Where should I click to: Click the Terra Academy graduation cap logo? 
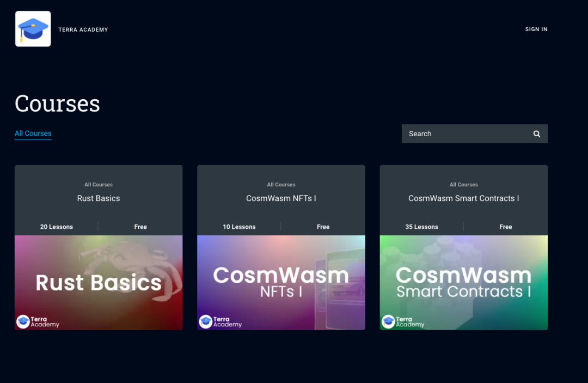(33, 29)
